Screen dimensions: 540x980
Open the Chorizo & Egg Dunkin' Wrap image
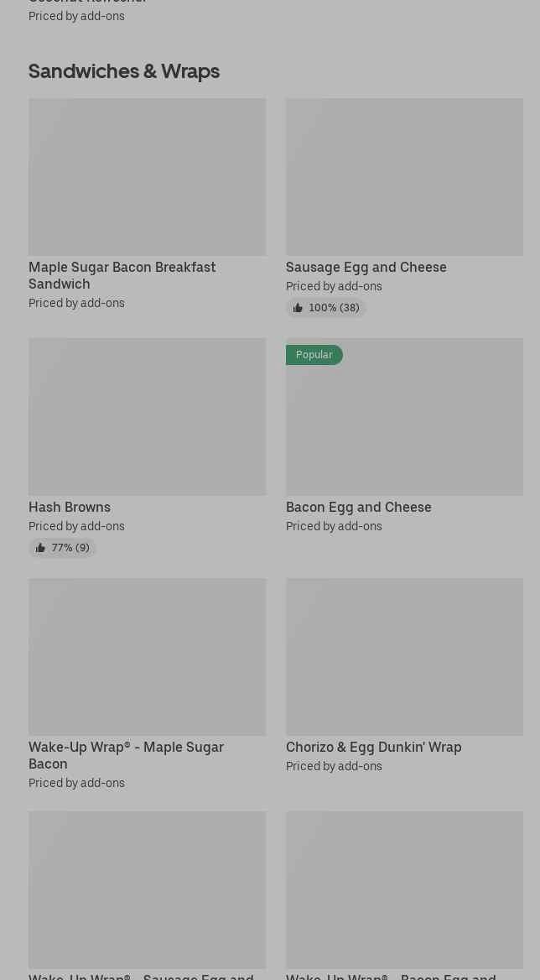(x=404, y=657)
